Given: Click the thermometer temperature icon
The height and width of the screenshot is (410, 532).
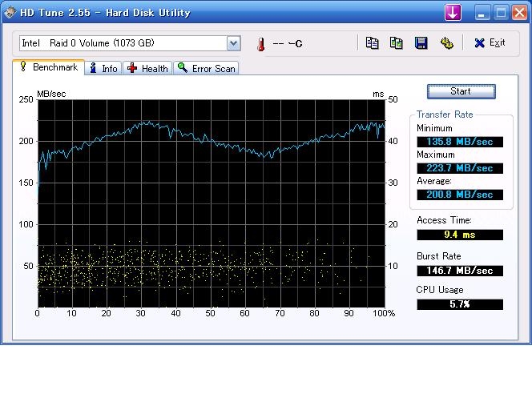Looking at the screenshot, I should tap(260, 44).
